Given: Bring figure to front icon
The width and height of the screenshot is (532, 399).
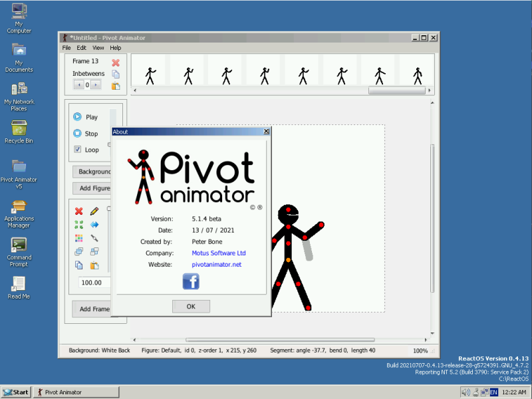Looking at the screenshot, I should point(78,251).
